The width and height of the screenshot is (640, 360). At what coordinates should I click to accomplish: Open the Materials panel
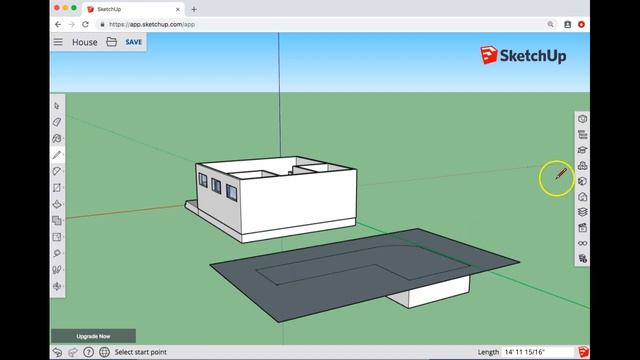pyautogui.click(x=582, y=181)
